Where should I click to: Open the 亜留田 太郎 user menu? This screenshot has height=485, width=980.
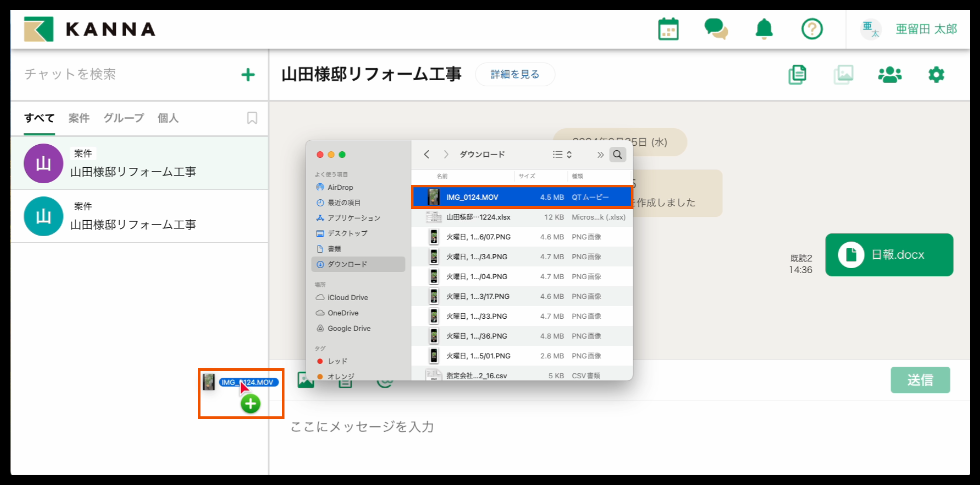pyautogui.click(x=925, y=29)
